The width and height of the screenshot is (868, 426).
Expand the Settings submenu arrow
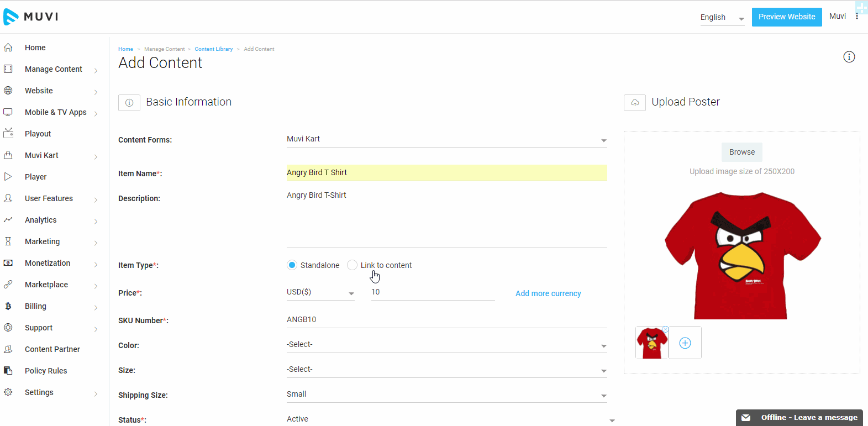96,394
